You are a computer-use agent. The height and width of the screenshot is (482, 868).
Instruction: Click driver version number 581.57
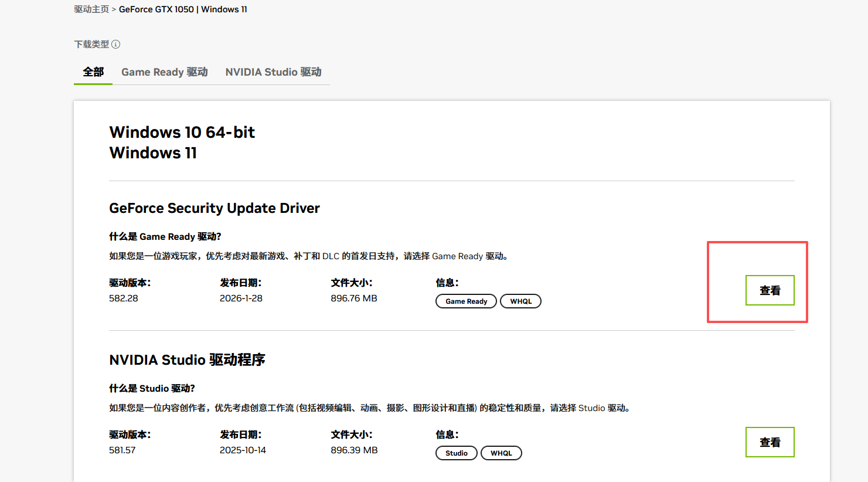122,450
